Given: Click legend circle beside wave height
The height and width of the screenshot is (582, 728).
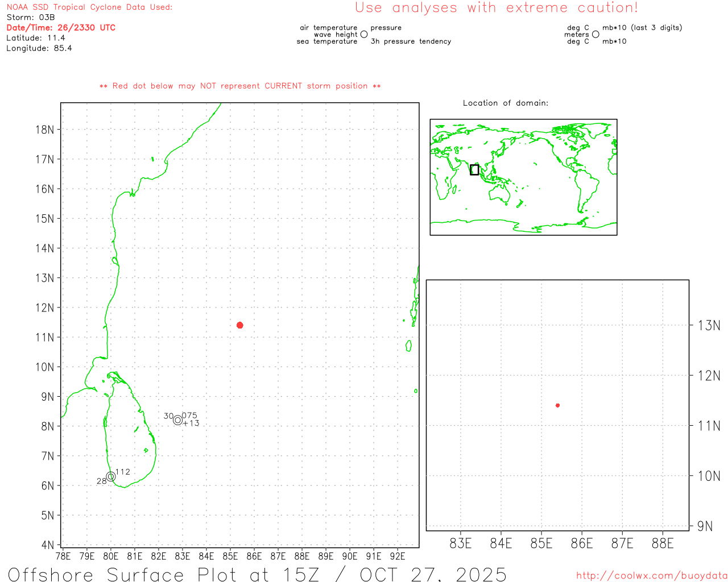Looking at the screenshot, I should (x=364, y=35).
